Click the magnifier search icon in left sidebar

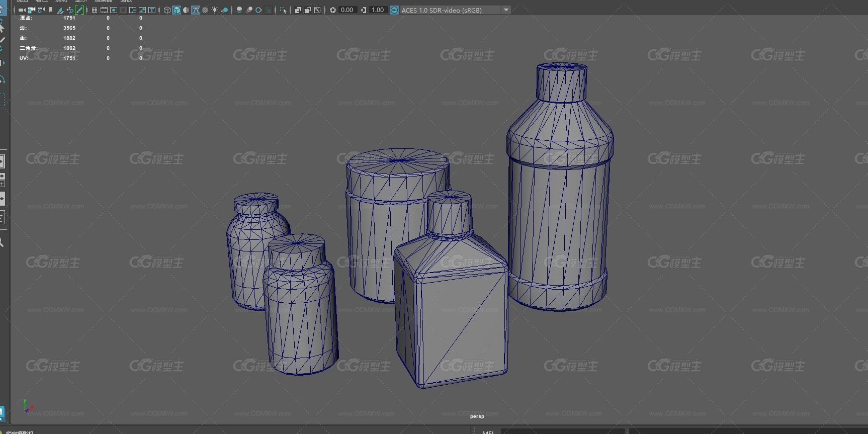2,242
